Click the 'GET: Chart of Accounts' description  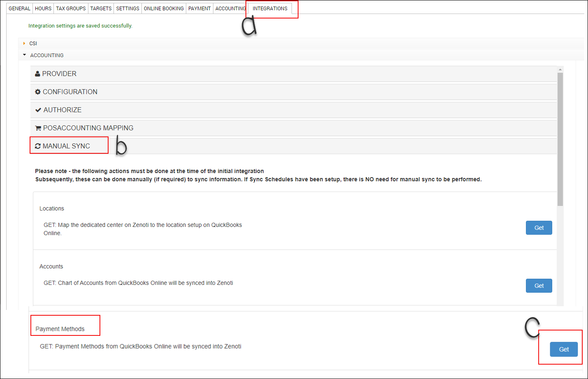click(x=138, y=283)
